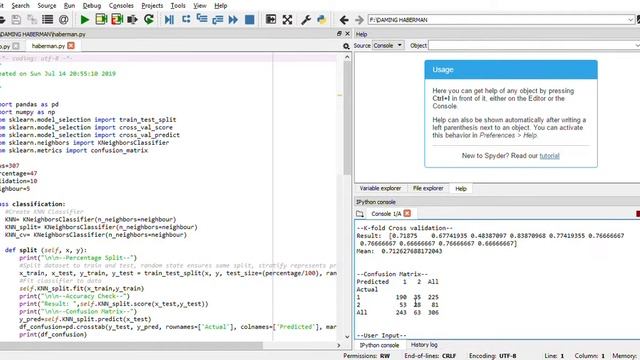
Task: Click the @ email symbol icon
Action: pyautogui.click(x=63, y=19)
